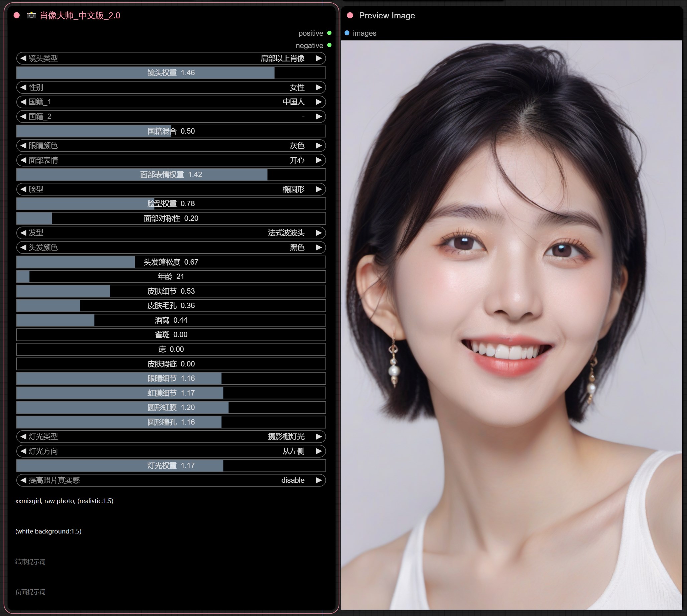Adjust the 年龄 slider value 21
This screenshot has width=687, height=616.
pyautogui.click(x=169, y=276)
